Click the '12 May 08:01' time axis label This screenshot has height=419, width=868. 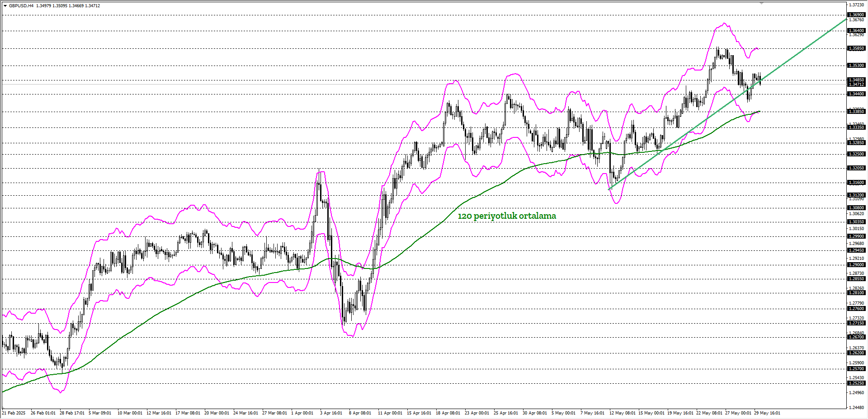coord(622,413)
